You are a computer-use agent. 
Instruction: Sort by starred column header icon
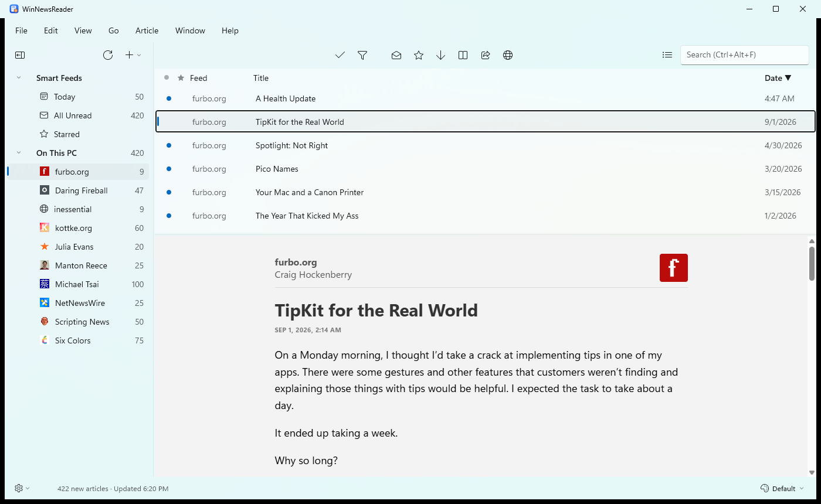point(181,77)
